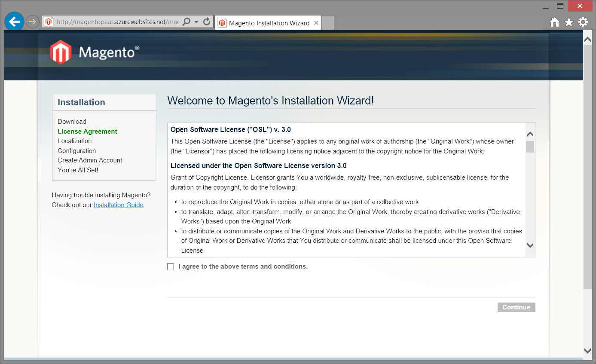This screenshot has height=364, width=596.
Task: Click the URL address field
Action: point(118,22)
